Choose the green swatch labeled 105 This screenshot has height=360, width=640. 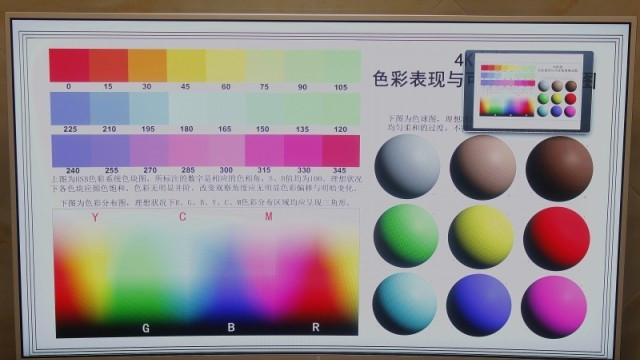coord(342,67)
